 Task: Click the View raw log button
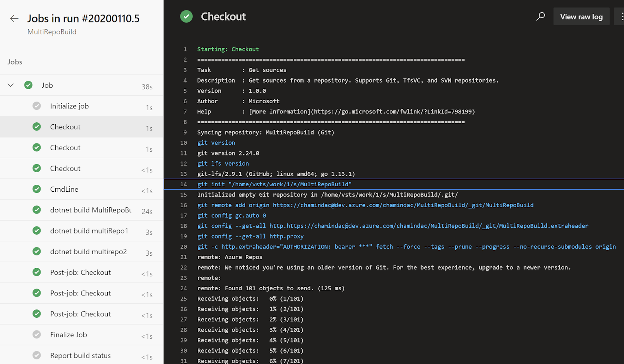click(x=581, y=16)
